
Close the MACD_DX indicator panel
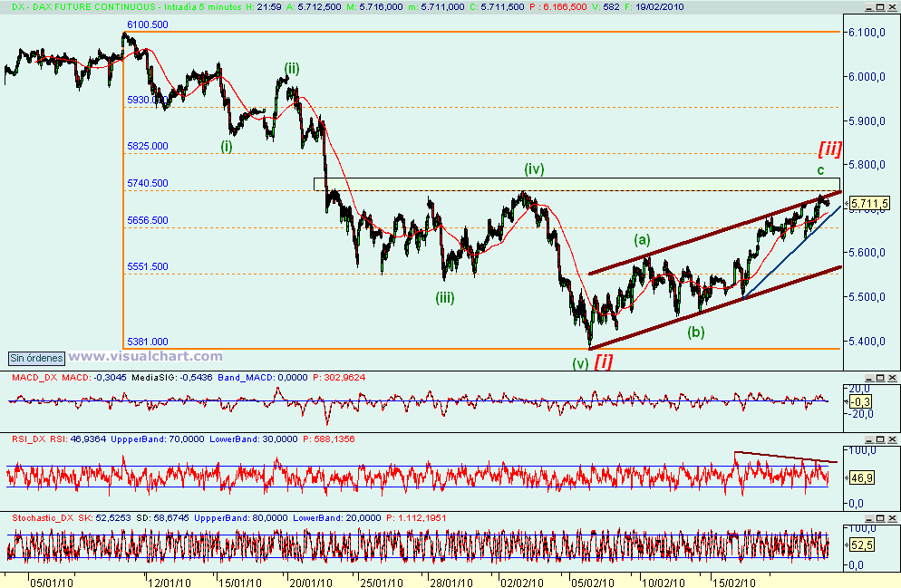coord(892,378)
